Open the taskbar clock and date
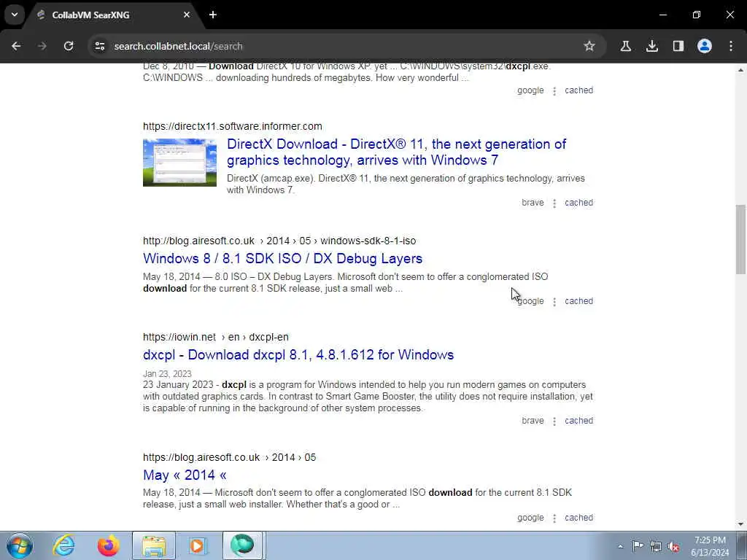This screenshot has height=560, width=747. [x=710, y=546]
